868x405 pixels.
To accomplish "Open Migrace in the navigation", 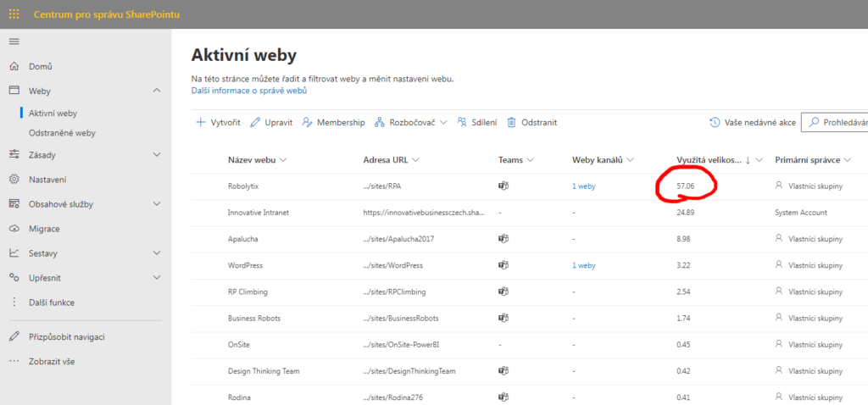I will tap(44, 229).
